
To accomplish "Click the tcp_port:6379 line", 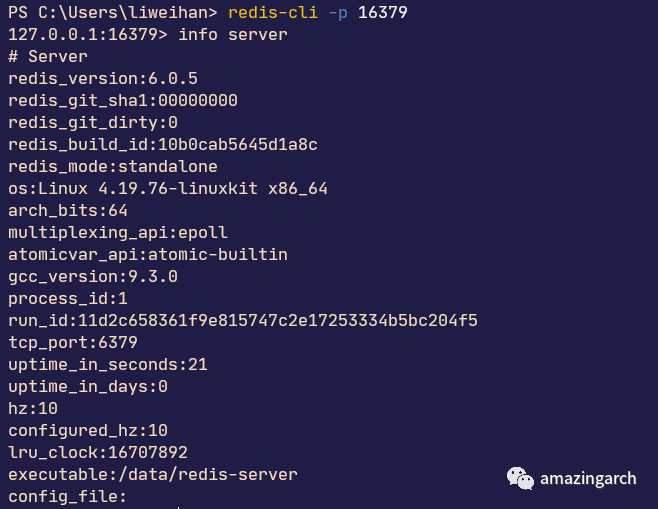I will 73,343.
